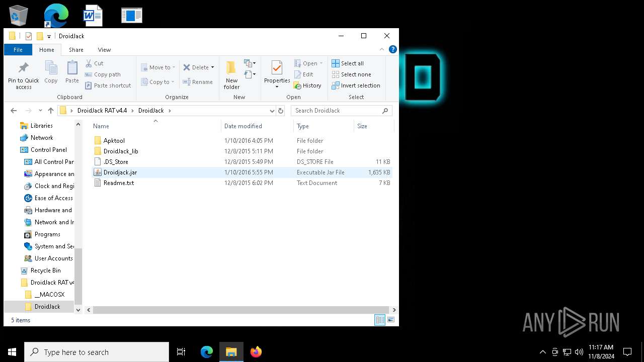Screen dimensions: 644x362
Task: Create a New folder from ribbon
Action: pyautogui.click(x=231, y=75)
